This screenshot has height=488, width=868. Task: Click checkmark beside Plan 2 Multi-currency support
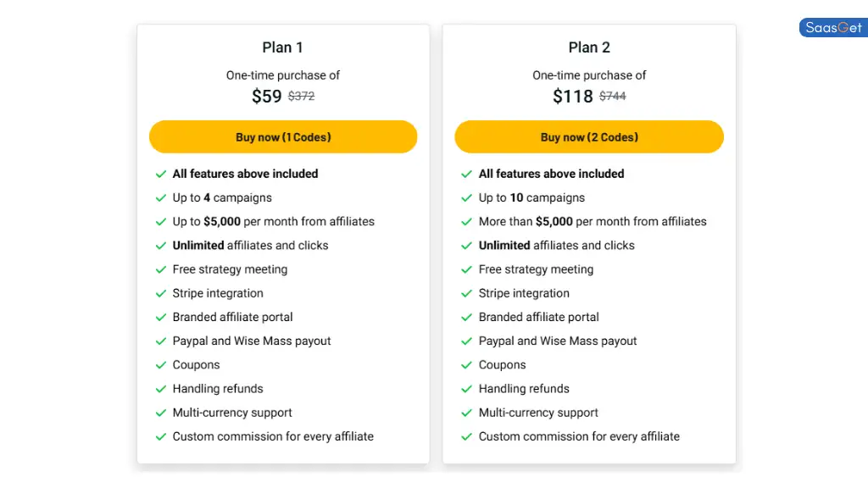coord(467,413)
